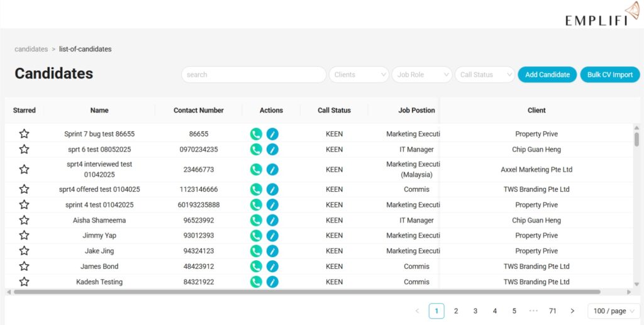Star the Sprint 7 bug test 86655 row
This screenshot has width=644, height=325.
click(x=24, y=134)
